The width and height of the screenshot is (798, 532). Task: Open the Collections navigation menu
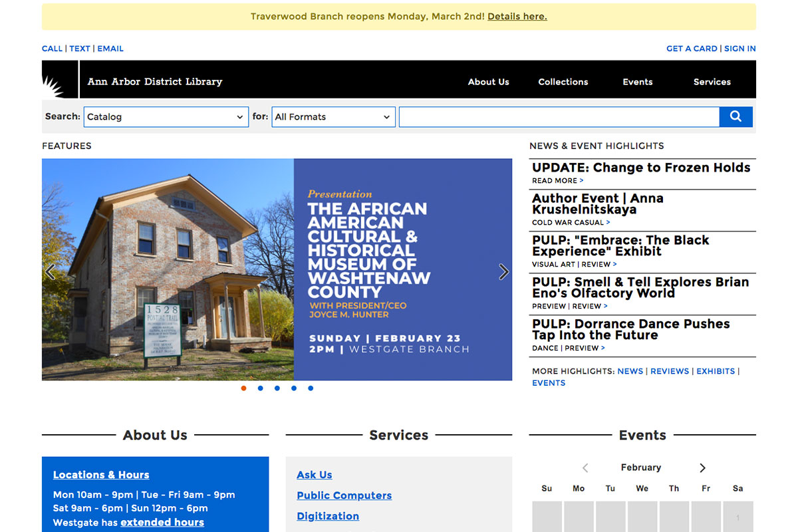563,81
